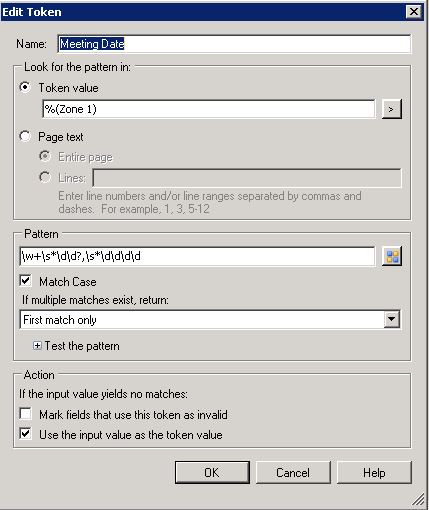Viewport: 429px width, 510px height.
Task: Open Help for this dialog
Action: click(x=374, y=472)
